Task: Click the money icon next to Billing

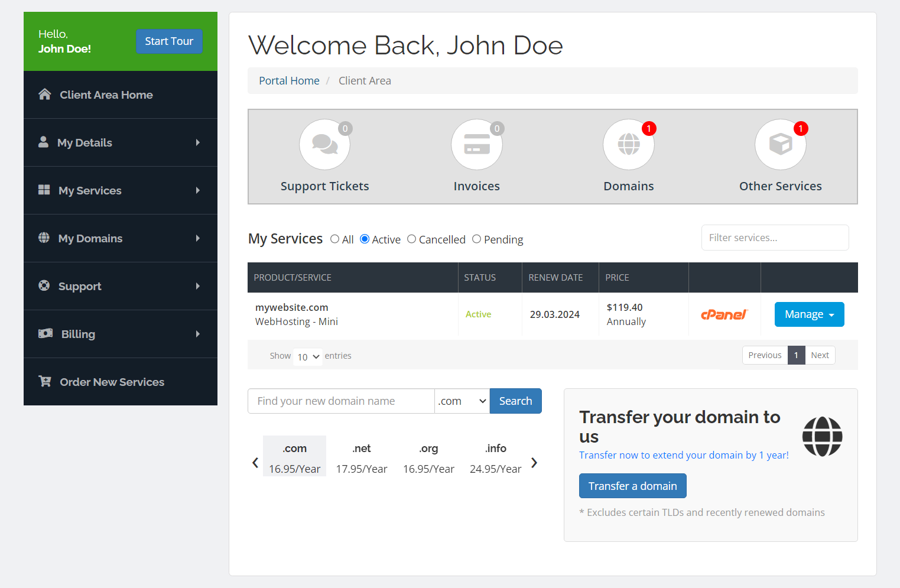Action: [x=46, y=333]
